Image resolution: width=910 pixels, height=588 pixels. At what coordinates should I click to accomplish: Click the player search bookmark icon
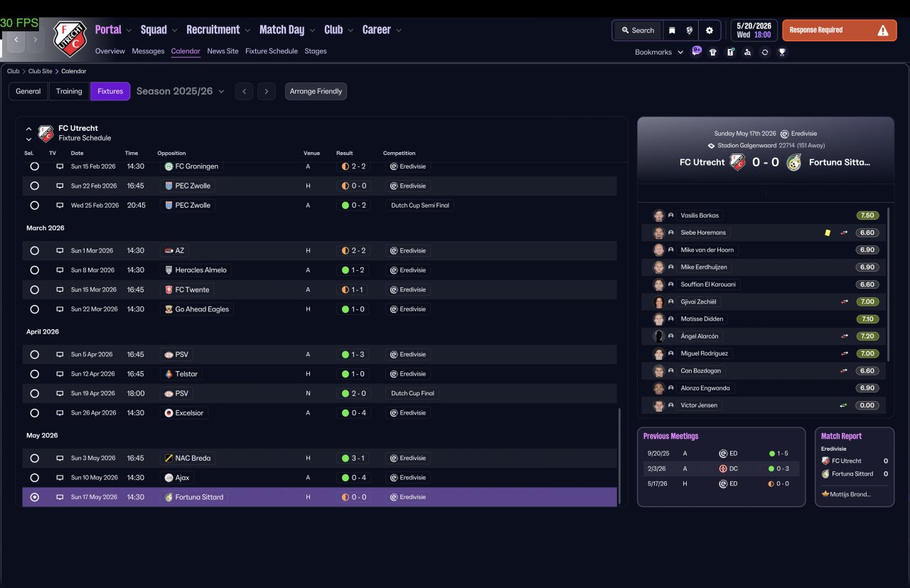coord(747,52)
